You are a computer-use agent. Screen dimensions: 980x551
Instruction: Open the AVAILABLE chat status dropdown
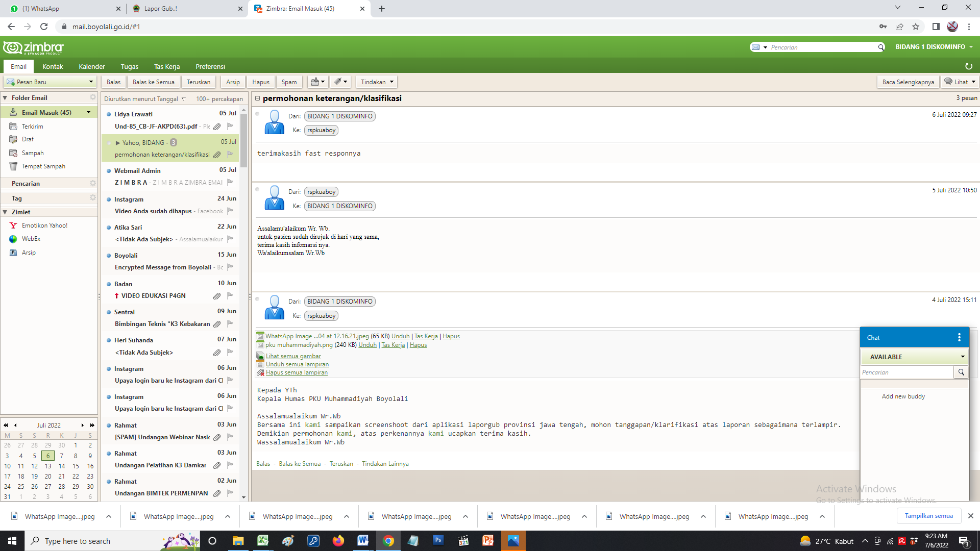click(x=914, y=357)
